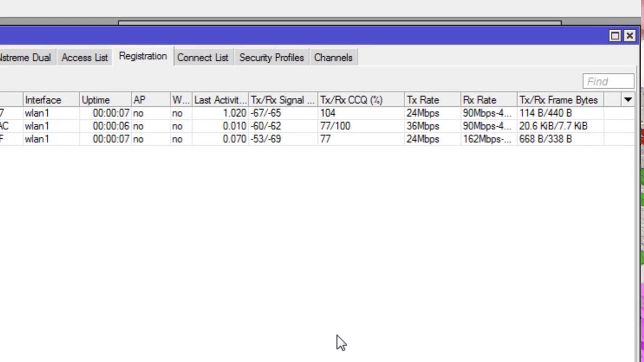Click the Find search field
The image size is (644, 362).
(x=608, y=81)
